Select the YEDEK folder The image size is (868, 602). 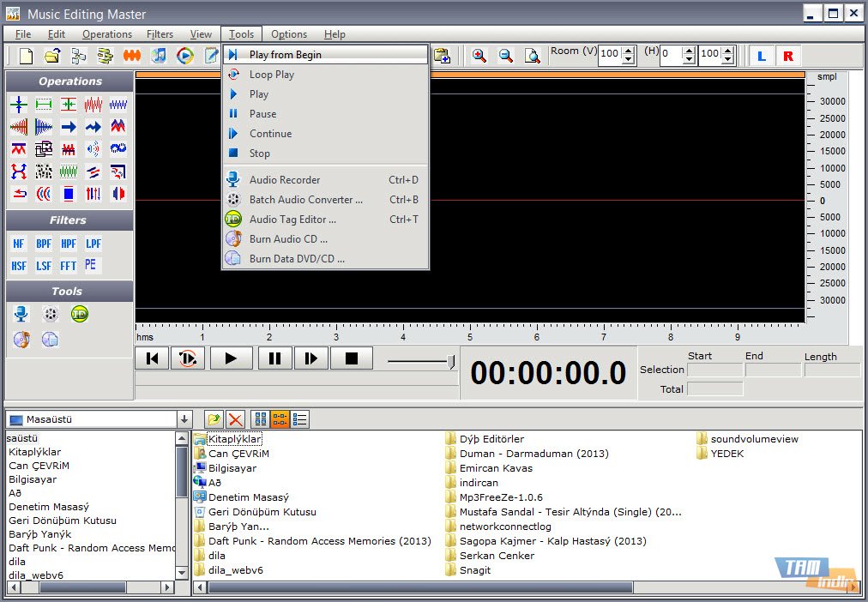720,454
